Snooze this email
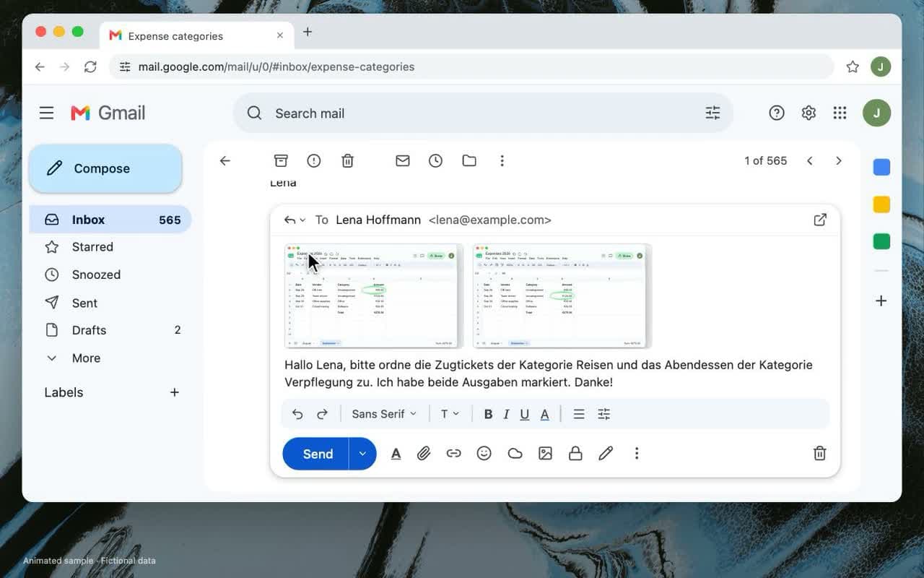The image size is (924, 578). pos(436,160)
